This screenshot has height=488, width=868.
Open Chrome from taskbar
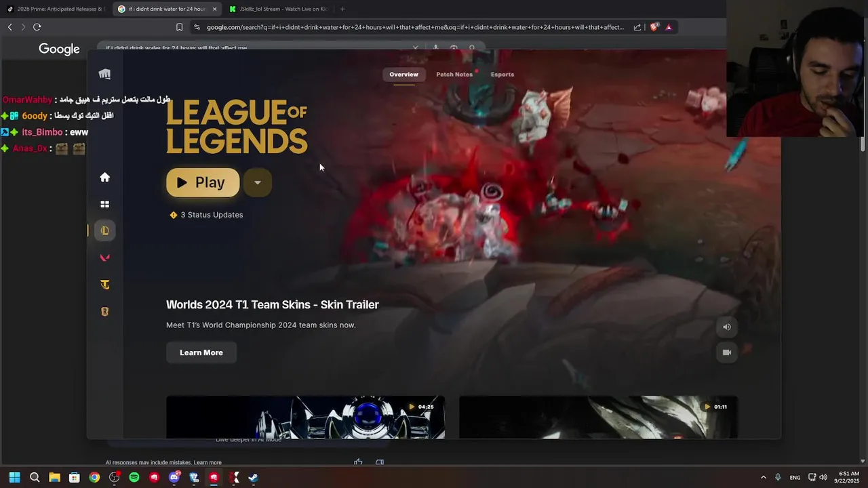point(94,477)
